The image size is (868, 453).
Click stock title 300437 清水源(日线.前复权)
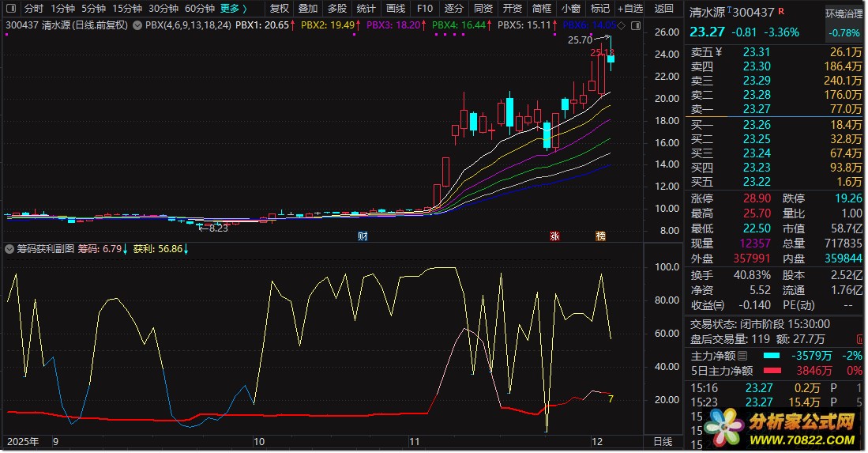66,25
